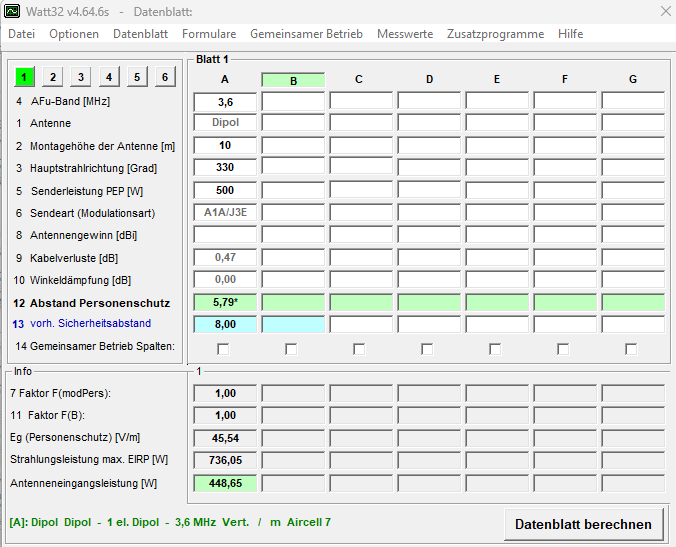Tick Gemeinsamer Betrieb checkbox for column D
The height and width of the screenshot is (547, 676).
pyautogui.click(x=427, y=349)
